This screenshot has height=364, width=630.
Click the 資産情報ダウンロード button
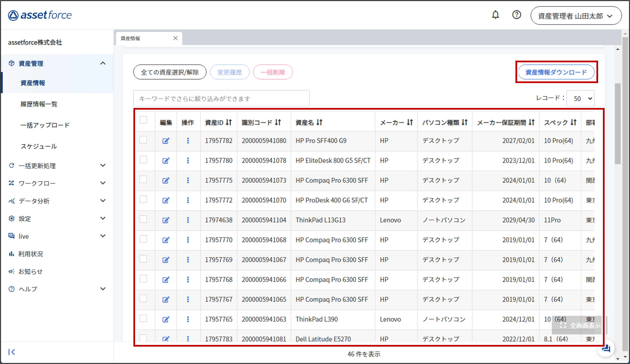pos(556,72)
